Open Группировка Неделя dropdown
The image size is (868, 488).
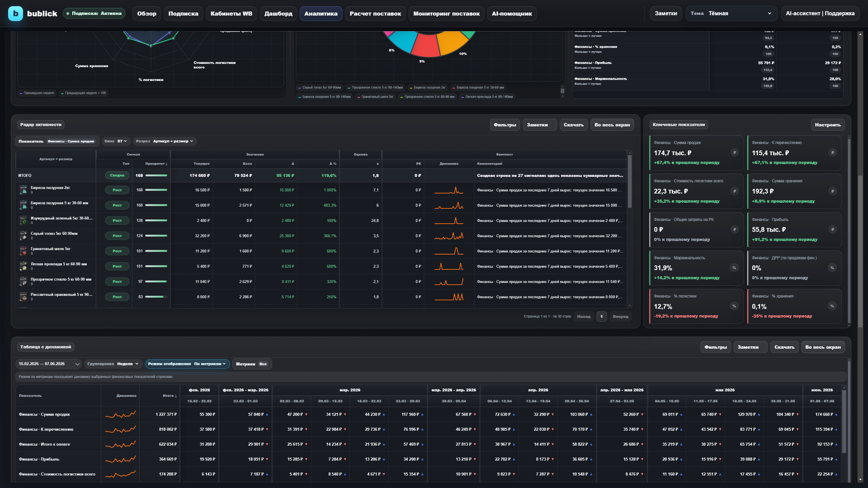coord(113,364)
